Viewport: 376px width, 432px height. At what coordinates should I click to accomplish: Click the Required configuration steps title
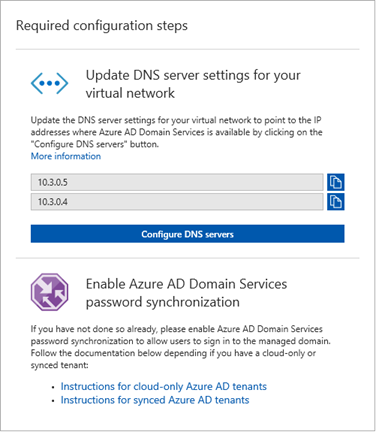click(x=102, y=26)
